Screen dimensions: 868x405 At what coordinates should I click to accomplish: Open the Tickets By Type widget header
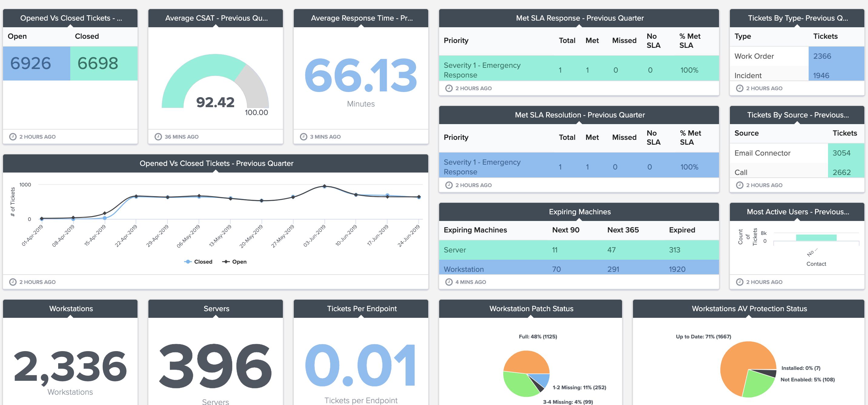(x=797, y=18)
